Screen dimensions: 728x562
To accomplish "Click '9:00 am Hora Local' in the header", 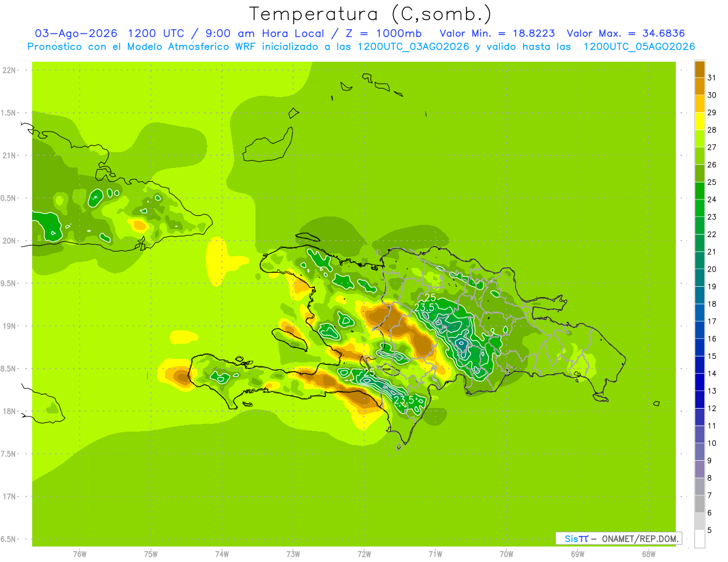I will (263, 33).
